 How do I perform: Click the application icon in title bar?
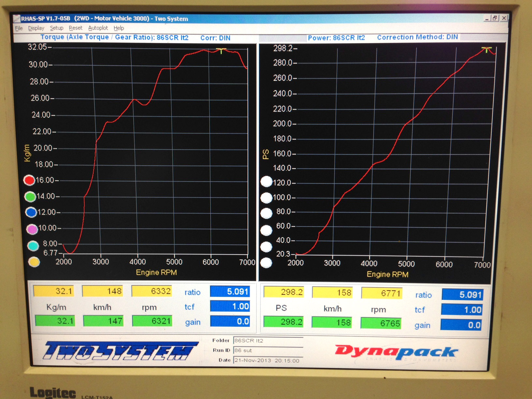pos(16,19)
